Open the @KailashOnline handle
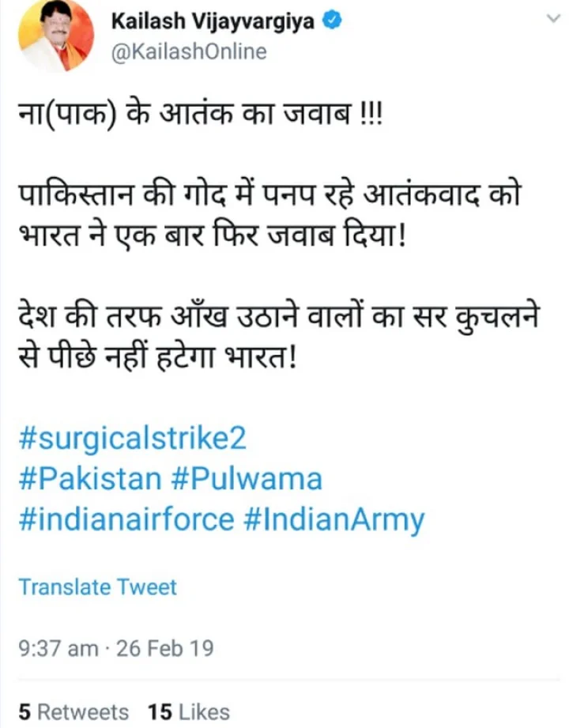Screen dimensions: 569x728 [x=189, y=51]
